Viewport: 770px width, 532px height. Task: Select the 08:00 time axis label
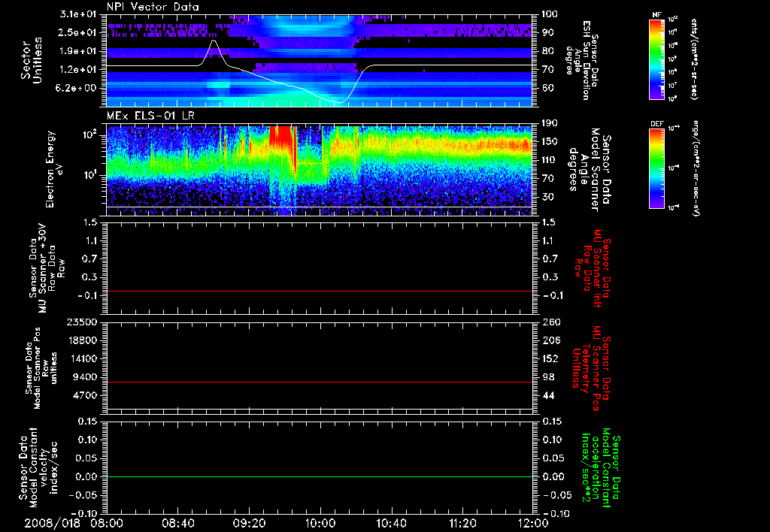pos(106,522)
